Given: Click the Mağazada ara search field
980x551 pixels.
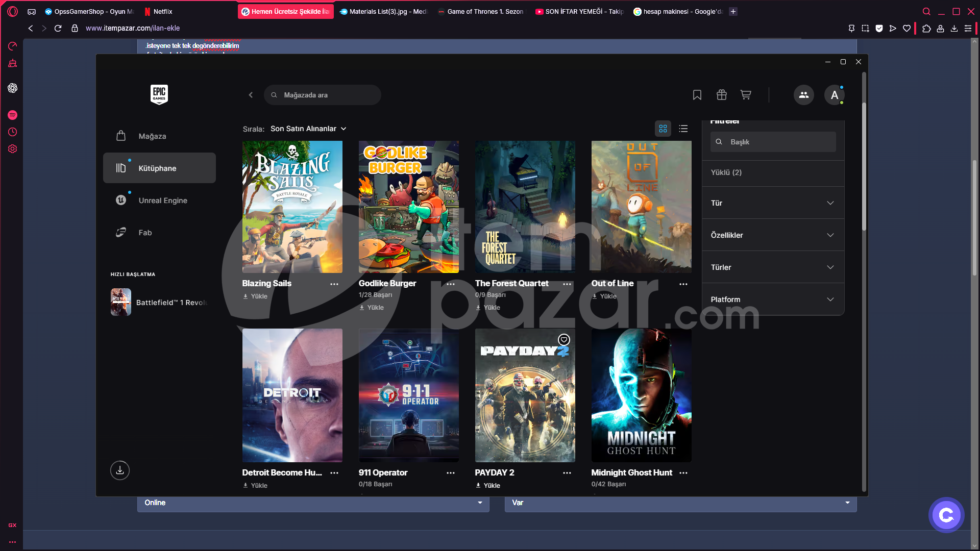Looking at the screenshot, I should (323, 95).
